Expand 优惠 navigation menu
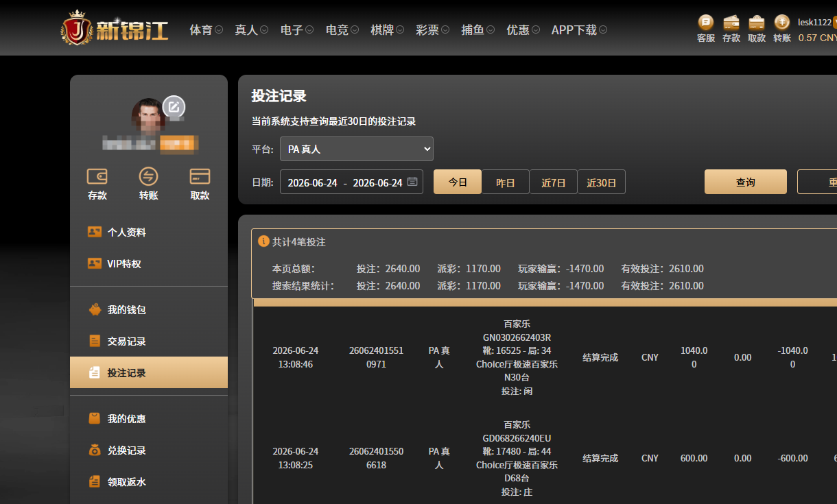 click(x=523, y=30)
